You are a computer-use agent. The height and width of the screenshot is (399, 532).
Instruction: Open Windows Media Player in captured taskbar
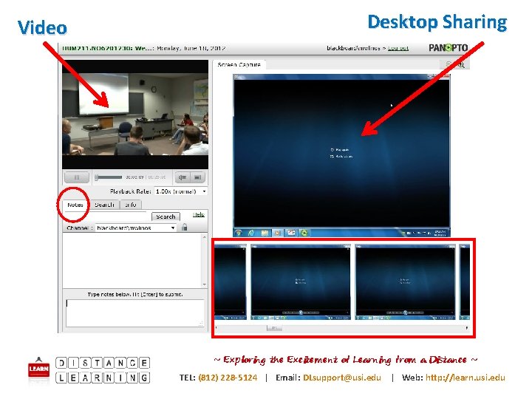pos(278,233)
